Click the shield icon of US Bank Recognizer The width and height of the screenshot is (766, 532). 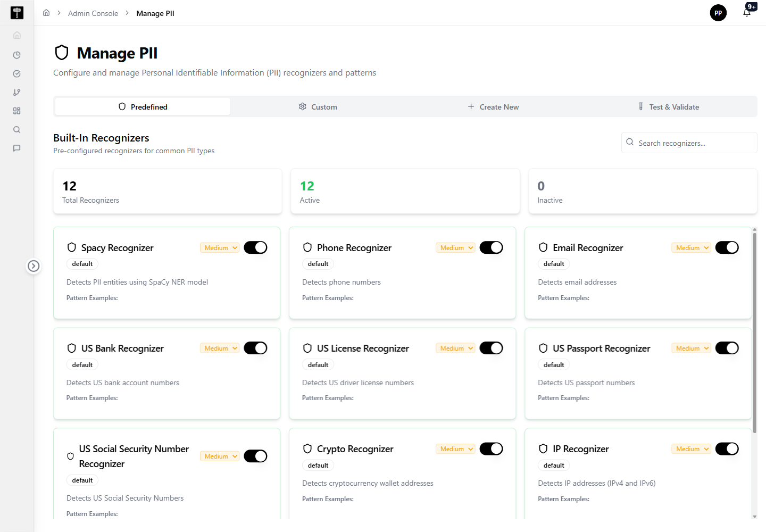72,348
